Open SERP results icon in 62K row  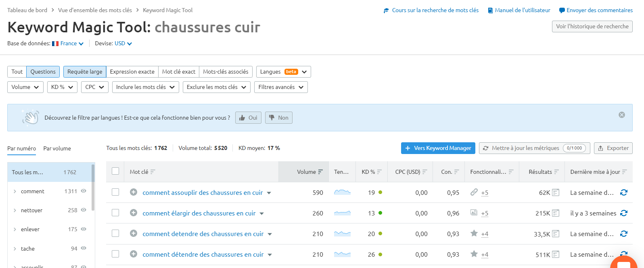(556, 192)
